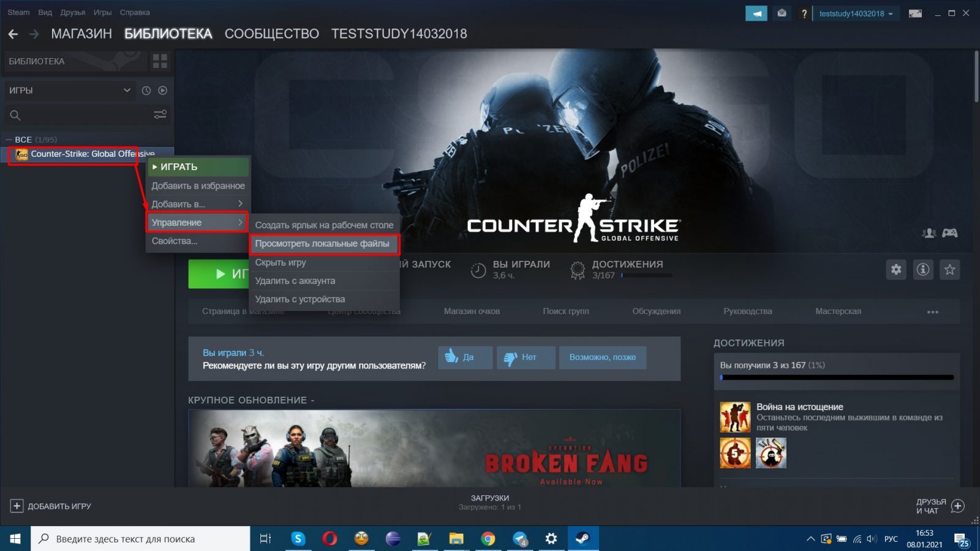Open Свойства... from context menu
The height and width of the screenshot is (551, 980).
tap(198, 241)
